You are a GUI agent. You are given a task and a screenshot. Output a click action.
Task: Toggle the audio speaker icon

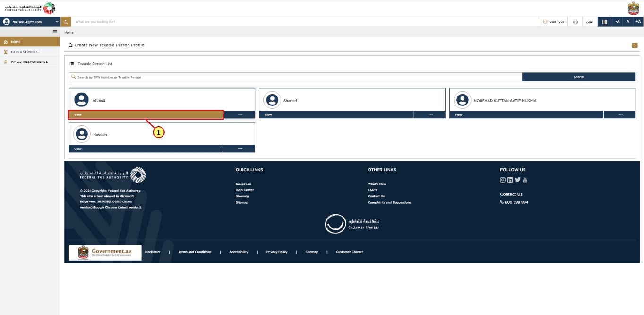click(x=575, y=22)
